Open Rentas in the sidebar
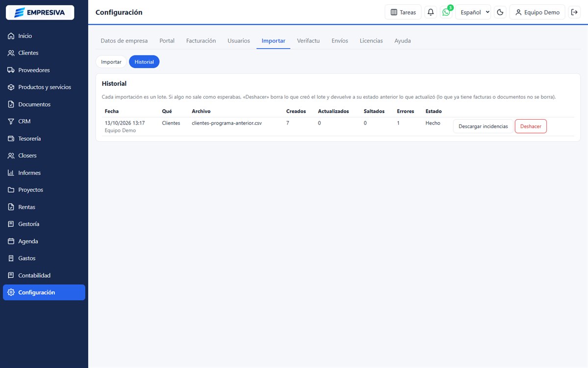The image size is (588, 368). [x=44, y=207]
